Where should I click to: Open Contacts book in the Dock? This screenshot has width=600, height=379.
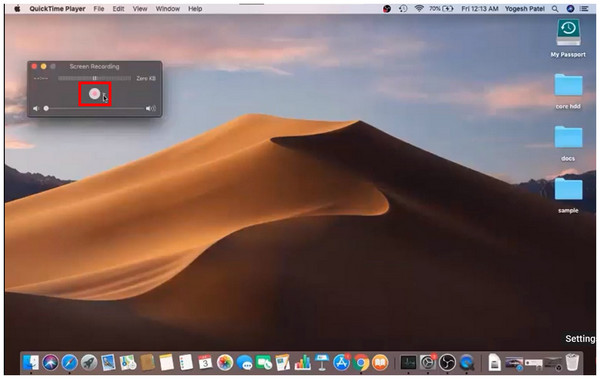[x=147, y=362]
